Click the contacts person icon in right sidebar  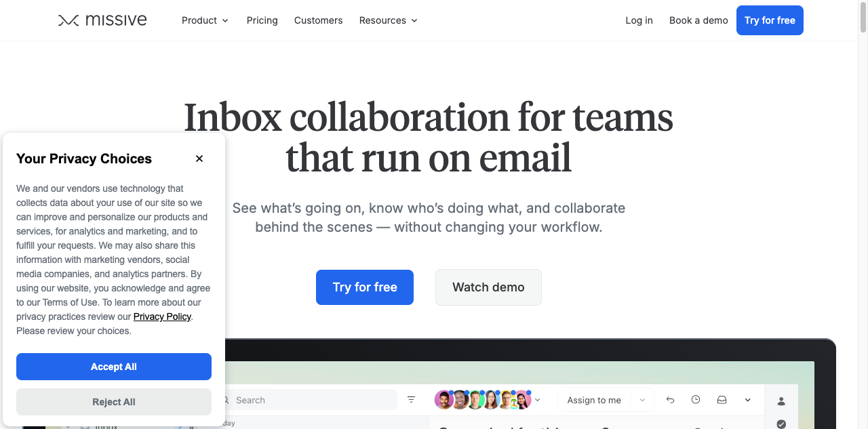781,401
